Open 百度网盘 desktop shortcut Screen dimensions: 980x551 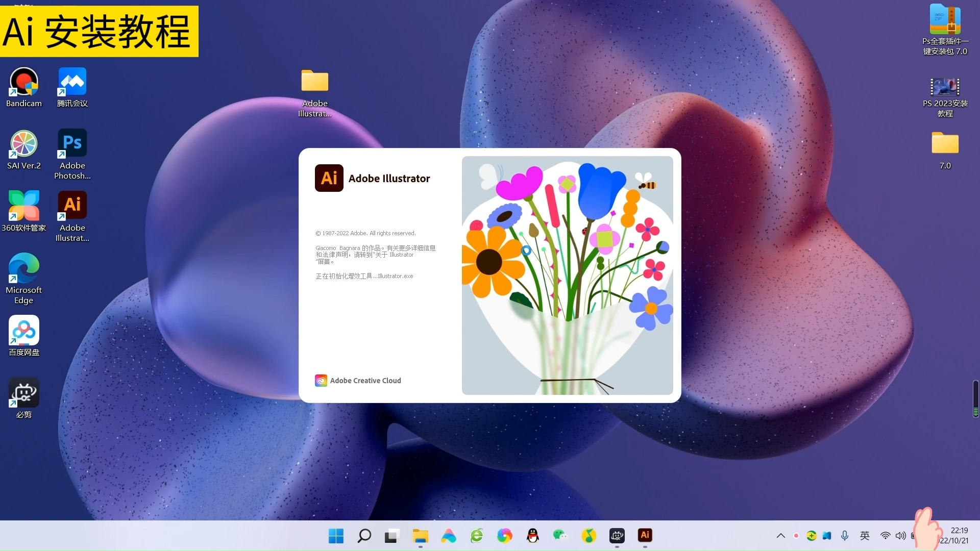pos(23,331)
